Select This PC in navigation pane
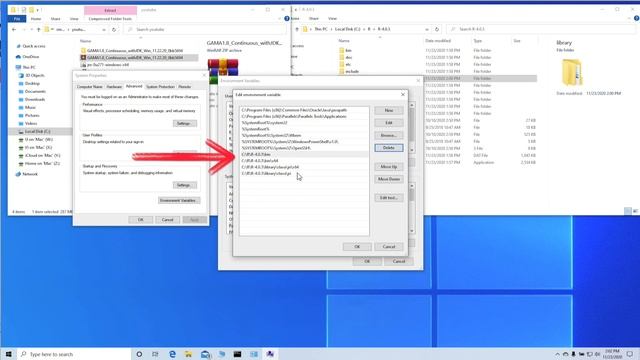The height and width of the screenshot is (360, 640). [29, 67]
